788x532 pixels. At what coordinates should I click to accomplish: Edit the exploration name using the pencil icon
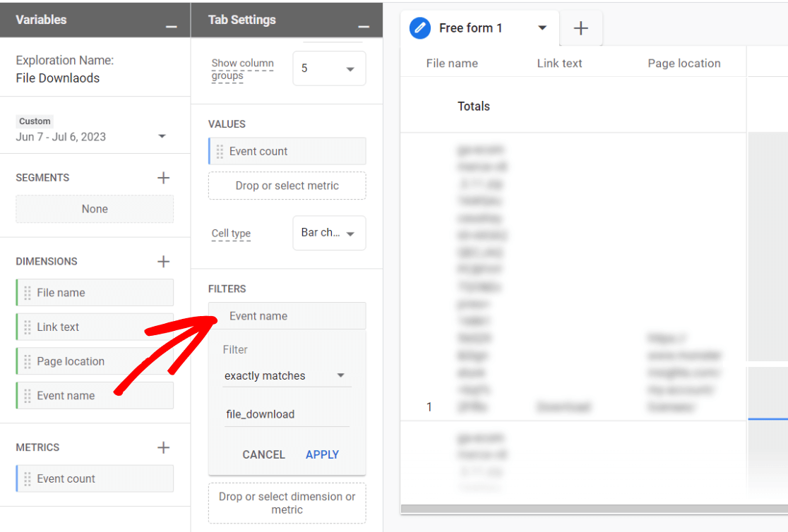(419, 28)
